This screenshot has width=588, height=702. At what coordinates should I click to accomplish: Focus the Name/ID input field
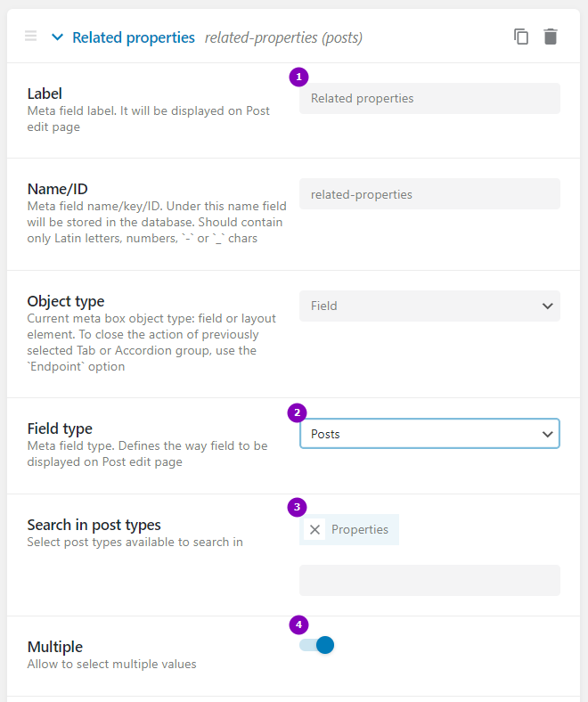[x=429, y=194]
